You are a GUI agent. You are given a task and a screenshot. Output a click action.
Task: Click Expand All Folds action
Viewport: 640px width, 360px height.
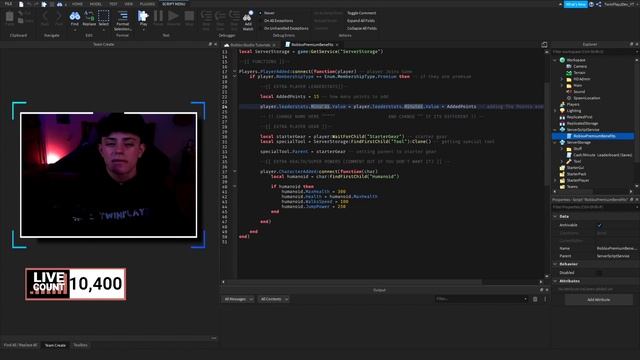361,20
